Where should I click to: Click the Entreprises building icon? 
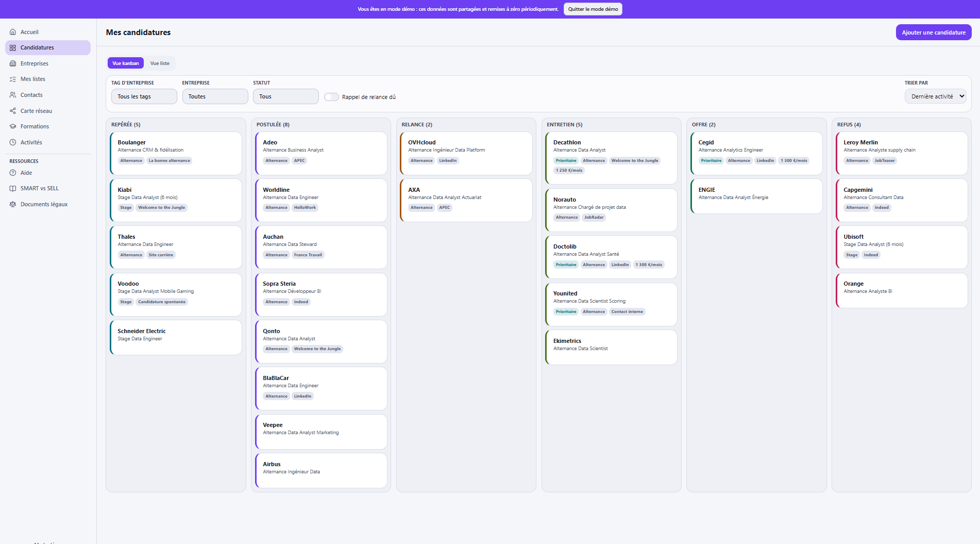click(x=13, y=63)
